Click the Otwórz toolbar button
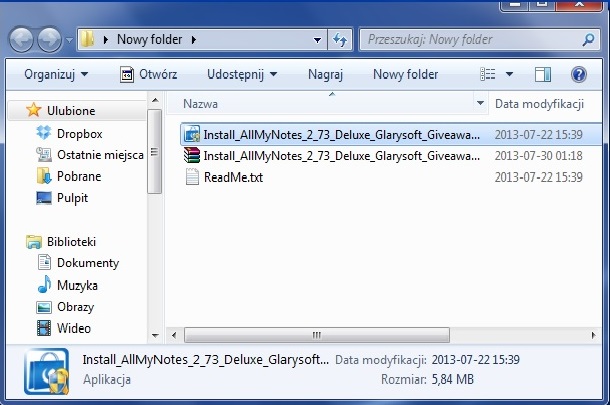This screenshot has width=610, height=405. pyautogui.click(x=148, y=74)
